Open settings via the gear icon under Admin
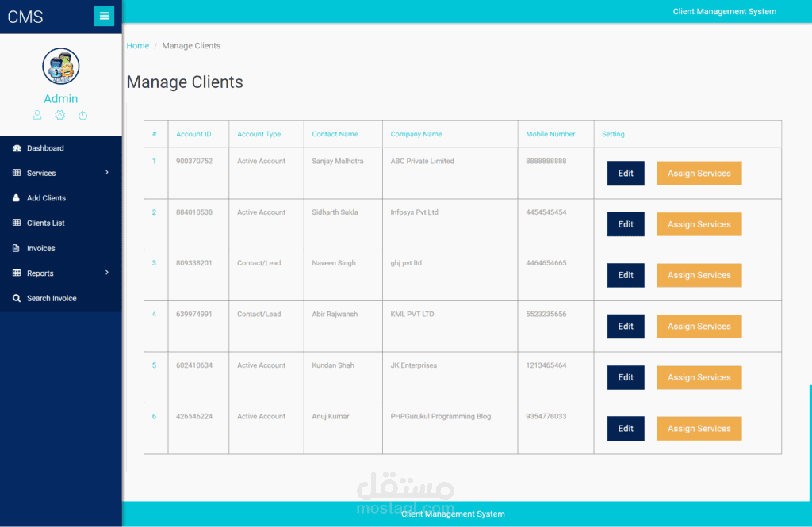The width and height of the screenshot is (812, 527). (59, 115)
